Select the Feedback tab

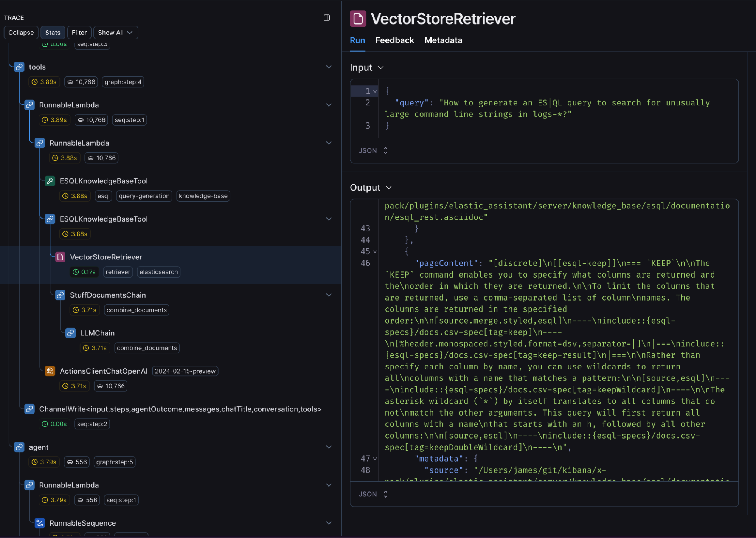[x=394, y=40]
